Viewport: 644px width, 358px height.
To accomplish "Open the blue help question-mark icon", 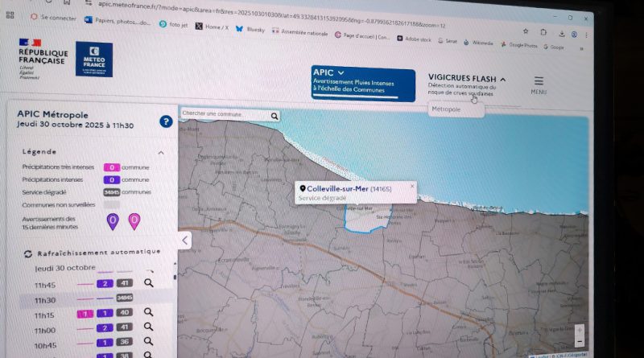I will point(166,121).
